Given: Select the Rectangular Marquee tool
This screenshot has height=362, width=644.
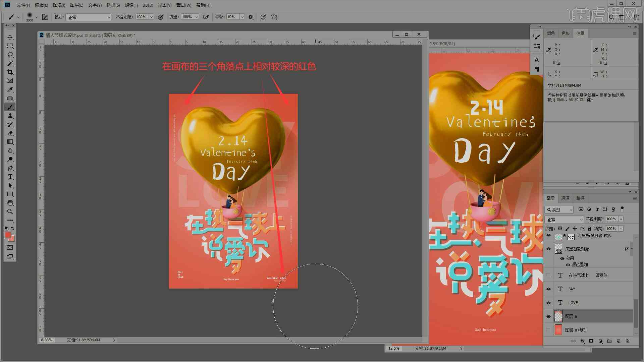Looking at the screenshot, I should coord(10,46).
